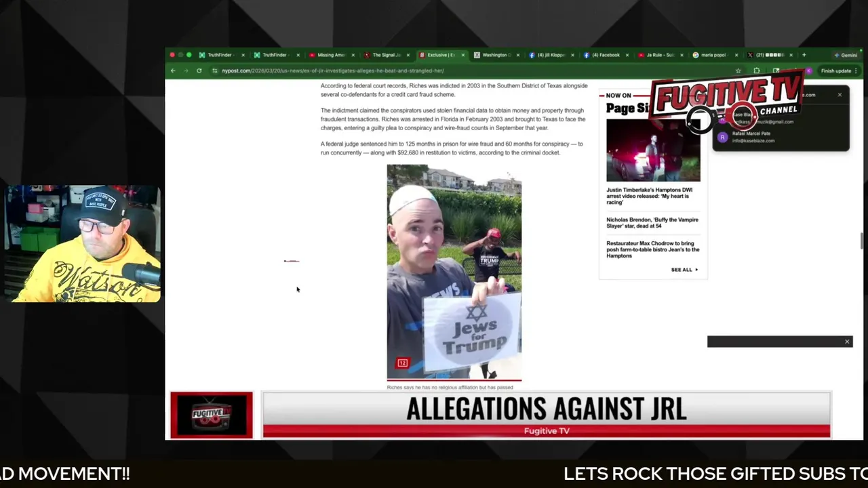This screenshot has height=488, width=868.
Task: Click paragraph starting 'The indictment claimed the conspirators'
Action: point(453,119)
